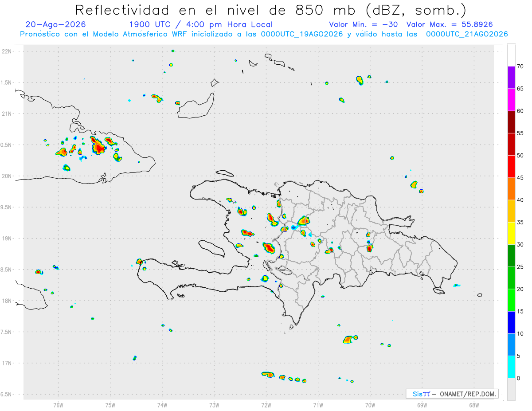
Task: Pick the dark red 50–55 dBZ legend color
Action: click(x=511, y=144)
